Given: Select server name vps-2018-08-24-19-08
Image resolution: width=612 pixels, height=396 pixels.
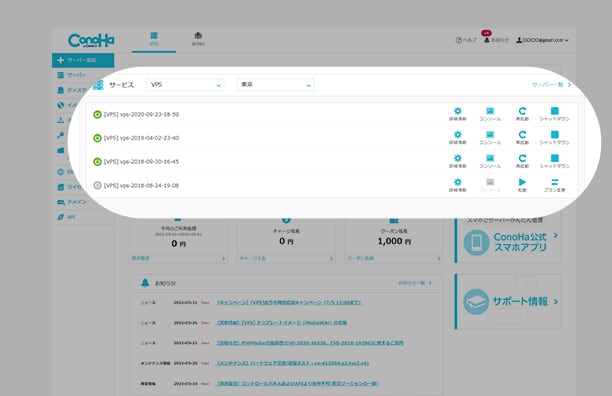Looking at the screenshot, I should point(141,185).
